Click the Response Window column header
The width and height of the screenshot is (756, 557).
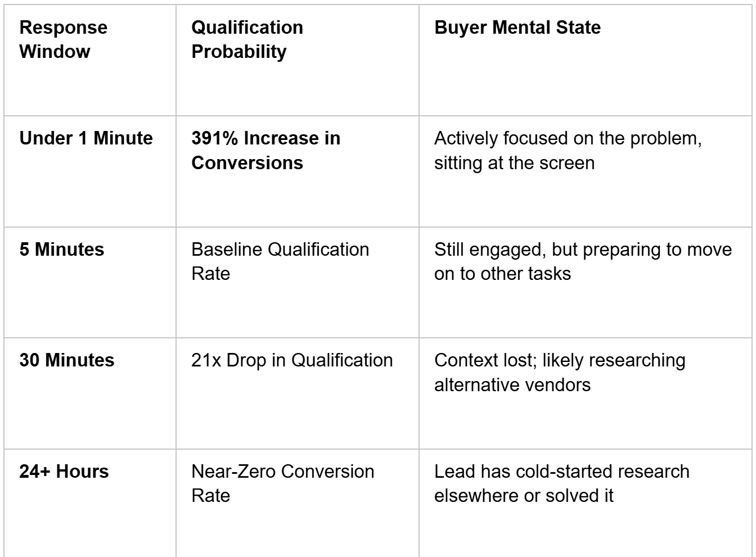[63, 39]
